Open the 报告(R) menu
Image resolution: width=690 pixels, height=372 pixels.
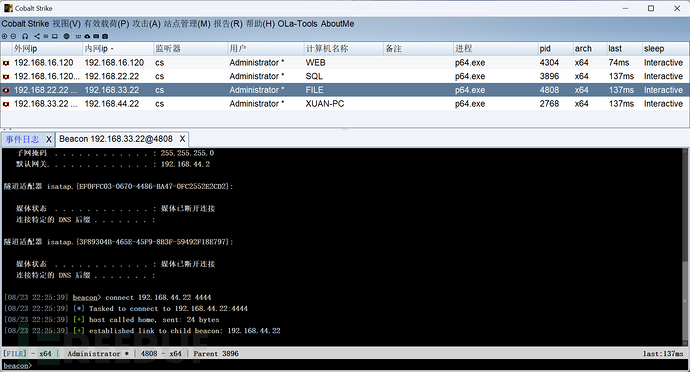228,24
